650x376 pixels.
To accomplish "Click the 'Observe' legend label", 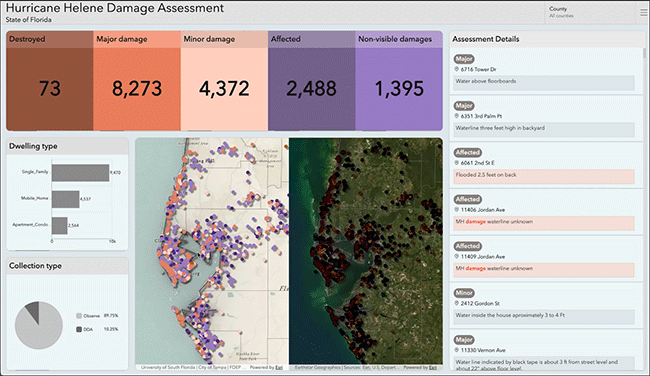I will 92,316.
